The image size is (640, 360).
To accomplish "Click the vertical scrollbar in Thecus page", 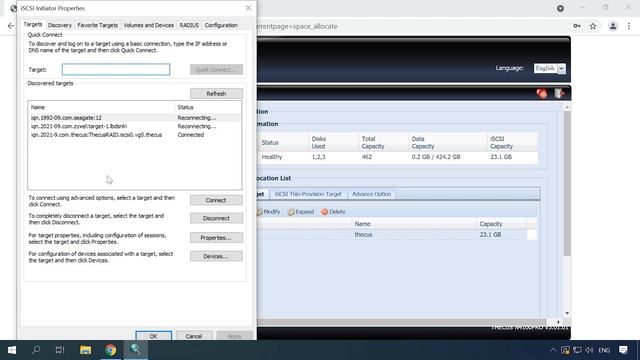I will coord(567,183).
